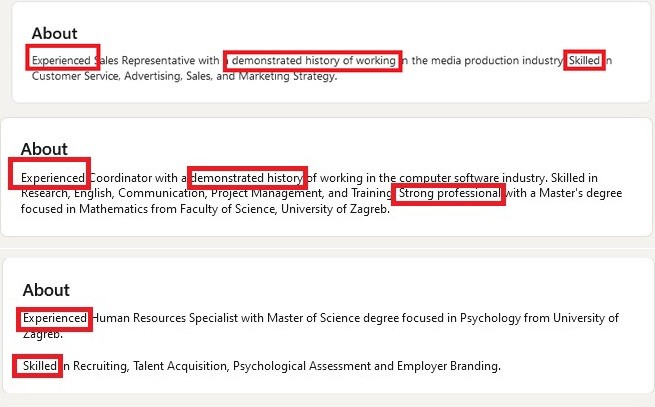Click highlighted 'Experienced' before Human Resources Specialist
This screenshot has width=655, height=407.
coord(54,319)
